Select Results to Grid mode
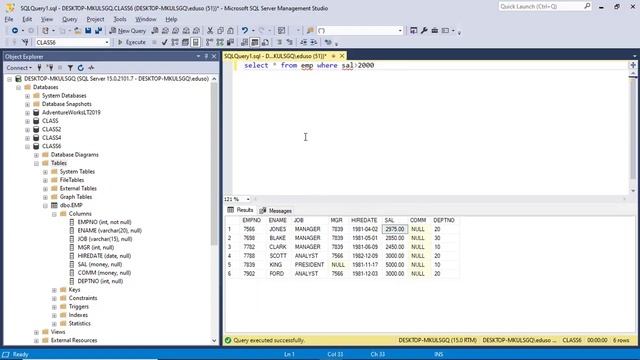Screen dimensions: 640x360 255,42
